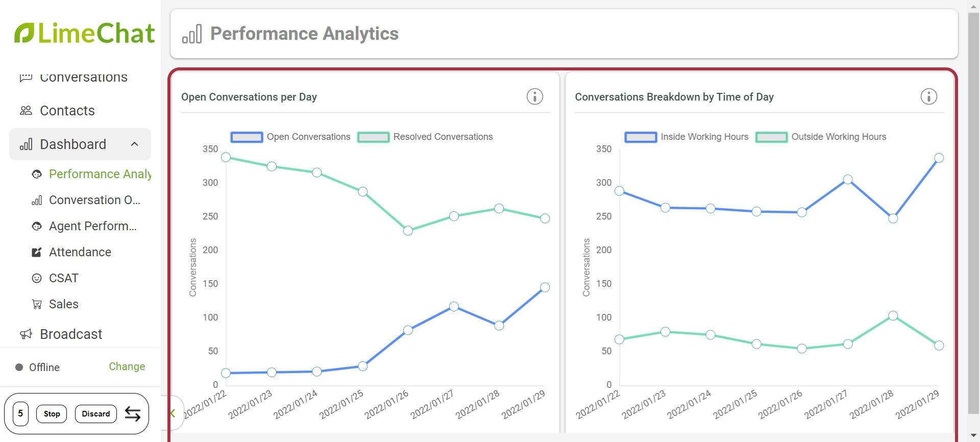The image size is (980, 442).
Task: Open the Sales page
Action: [64, 304]
